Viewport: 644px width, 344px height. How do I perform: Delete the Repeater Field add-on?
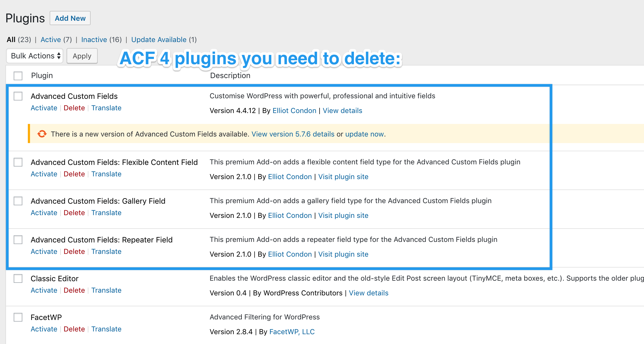tap(74, 252)
